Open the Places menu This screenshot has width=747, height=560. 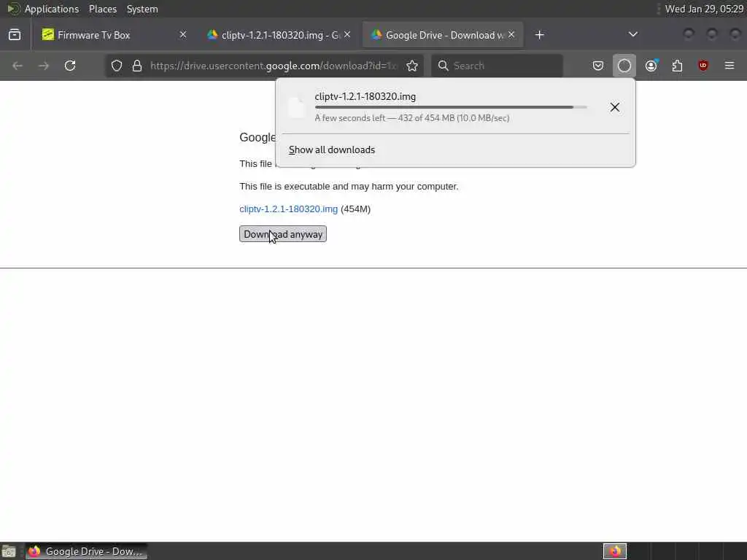click(x=102, y=9)
